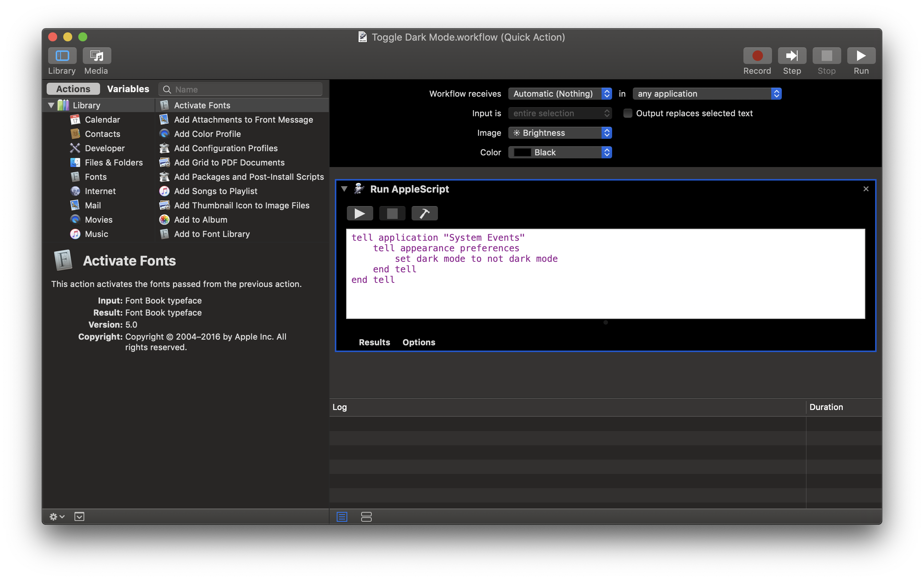Choose the Add Color Profile action
This screenshot has width=924, height=580.
(242, 134)
